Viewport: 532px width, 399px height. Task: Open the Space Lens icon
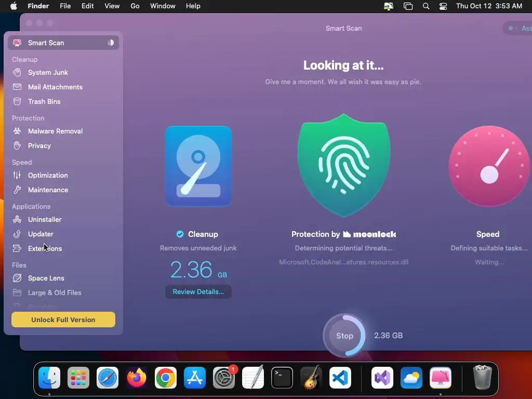(x=17, y=278)
